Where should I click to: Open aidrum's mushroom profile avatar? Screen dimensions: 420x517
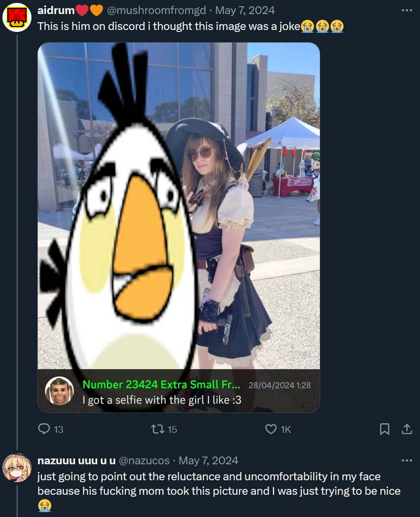[16, 17]
